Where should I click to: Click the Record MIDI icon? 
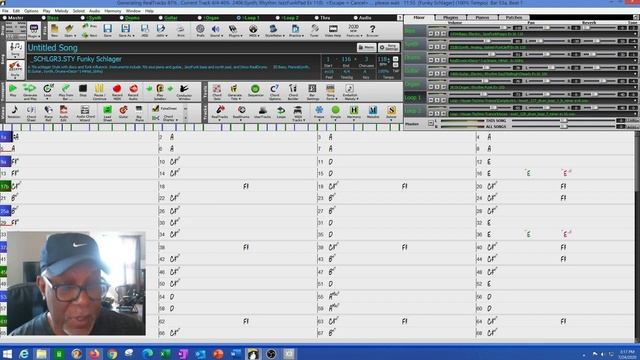point(117,92)
